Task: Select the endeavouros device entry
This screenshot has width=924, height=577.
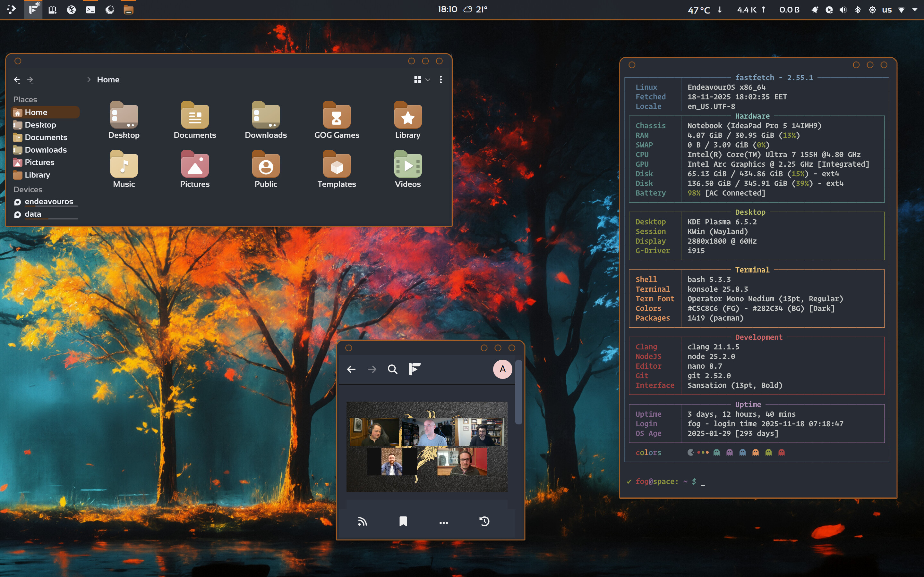Action: pyautogui.click(x=48, y=202)
